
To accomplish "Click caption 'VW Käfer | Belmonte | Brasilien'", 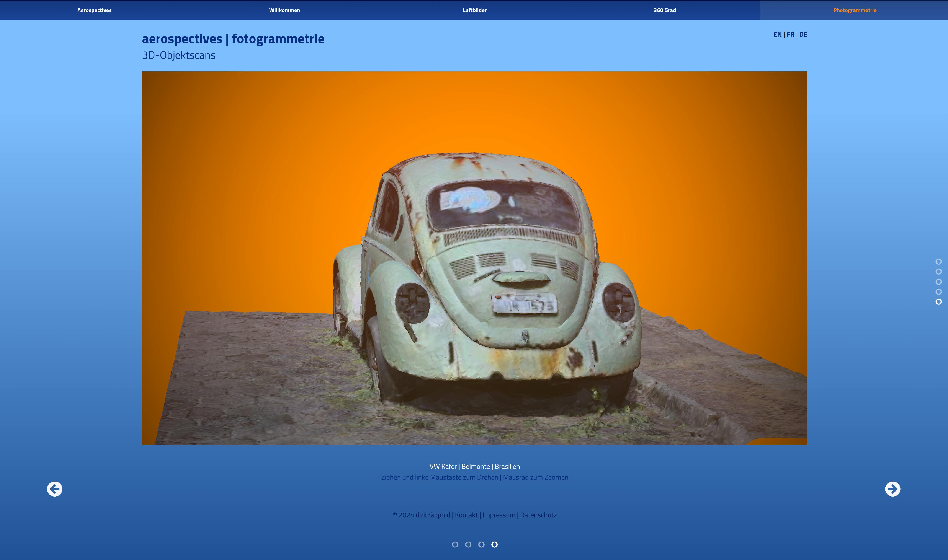I will click(x=475, y=467).
